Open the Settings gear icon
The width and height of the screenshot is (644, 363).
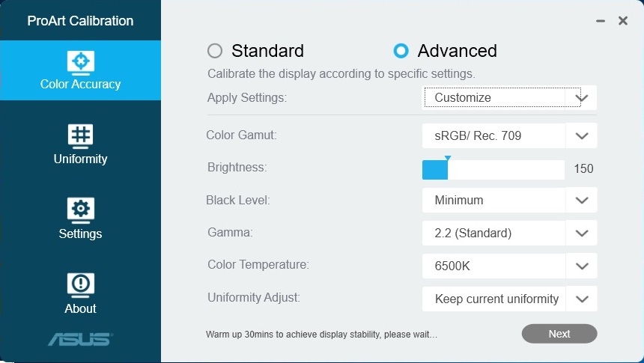(x=81, y=210)
